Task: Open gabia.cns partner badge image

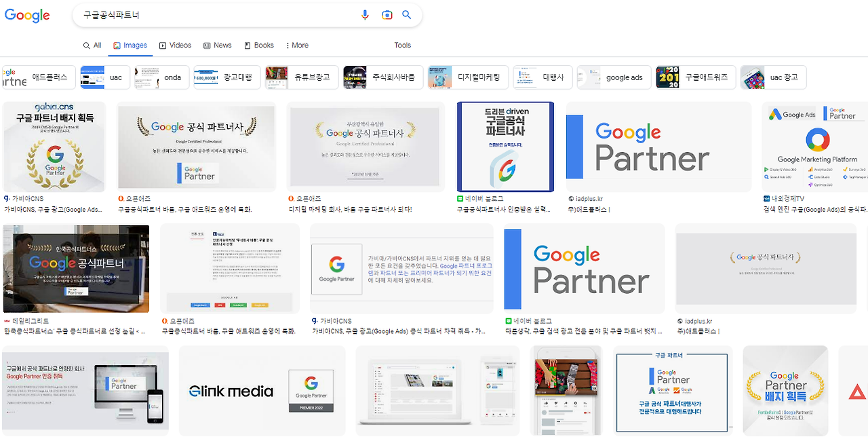Action: tap(54, 147)
